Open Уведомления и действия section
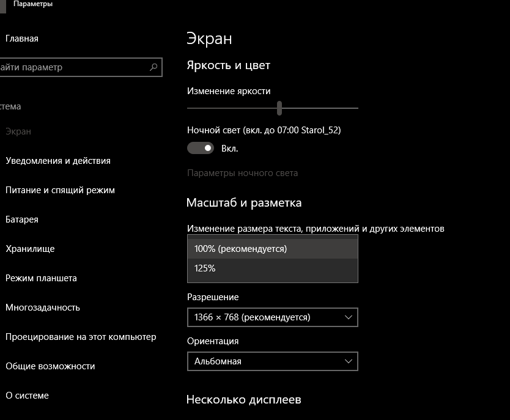 (x=58, y=161)
